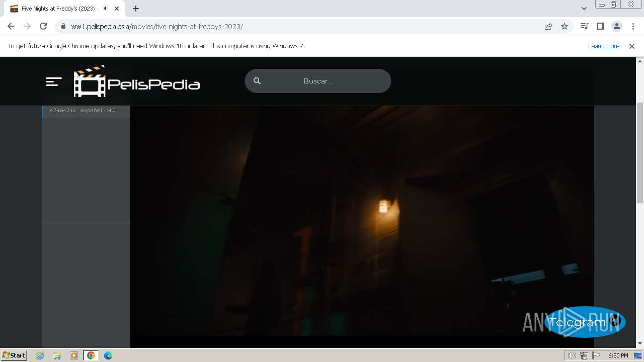
Task: Open Chrome profile avatar
Action: [616, 26]
